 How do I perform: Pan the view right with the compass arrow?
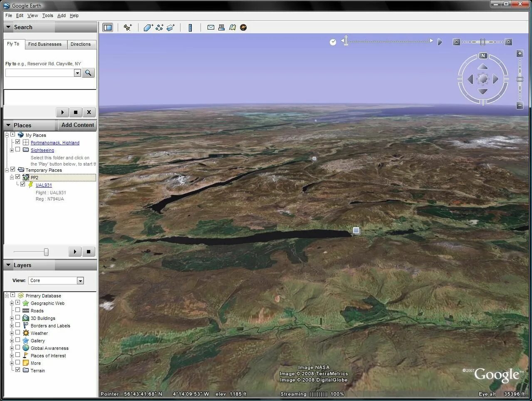[x=495, y=79]
